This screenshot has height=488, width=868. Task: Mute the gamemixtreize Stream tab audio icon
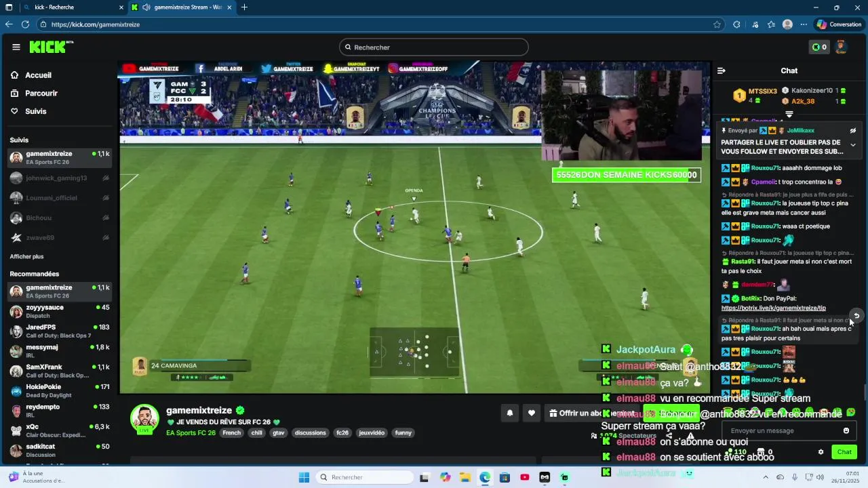pos(146,7)
